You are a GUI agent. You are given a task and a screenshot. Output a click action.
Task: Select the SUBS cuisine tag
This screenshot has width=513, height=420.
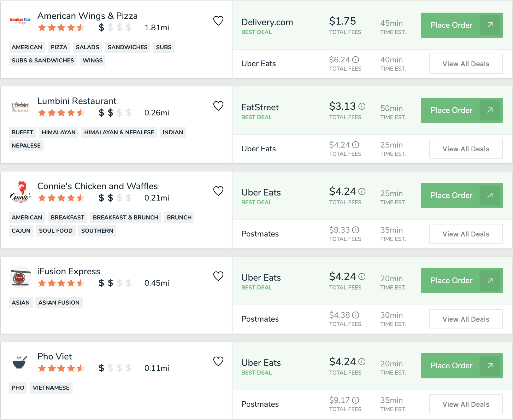(164, 47)
